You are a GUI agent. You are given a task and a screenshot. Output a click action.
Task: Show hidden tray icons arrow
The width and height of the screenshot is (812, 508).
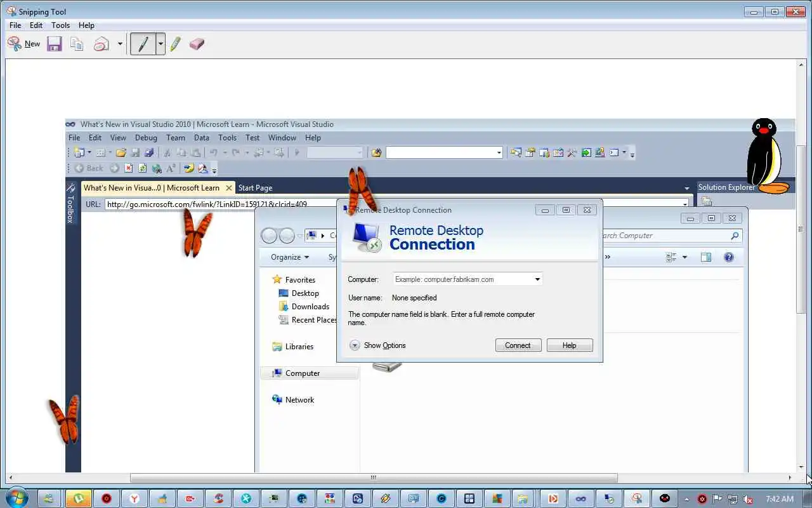click(x=686, y=499)
